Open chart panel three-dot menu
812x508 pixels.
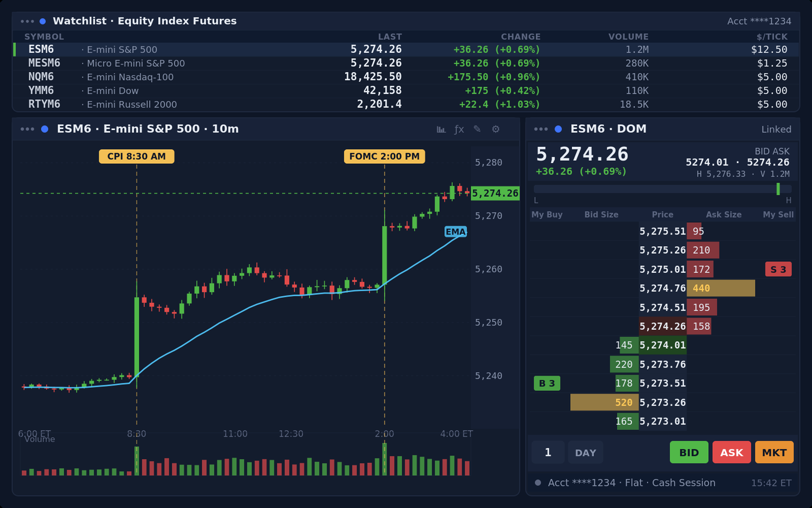[x=27, y=129]
